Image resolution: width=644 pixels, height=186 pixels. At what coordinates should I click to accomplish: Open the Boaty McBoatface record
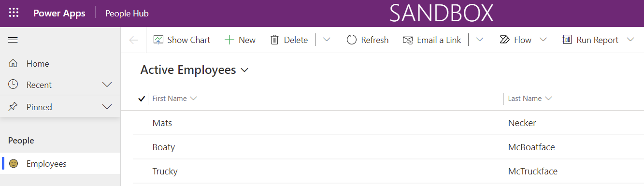(388, 147)
